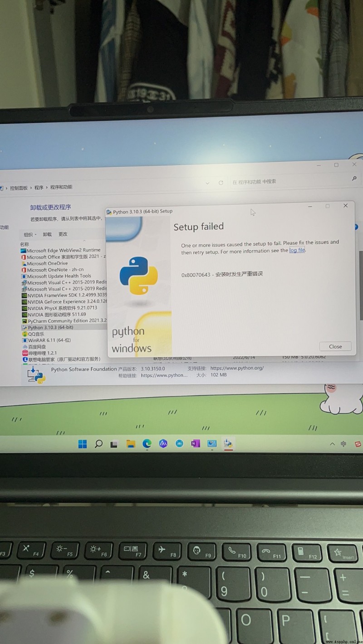
Task: Launch File Explorer from the taskbar
Action: coord(131,444)
